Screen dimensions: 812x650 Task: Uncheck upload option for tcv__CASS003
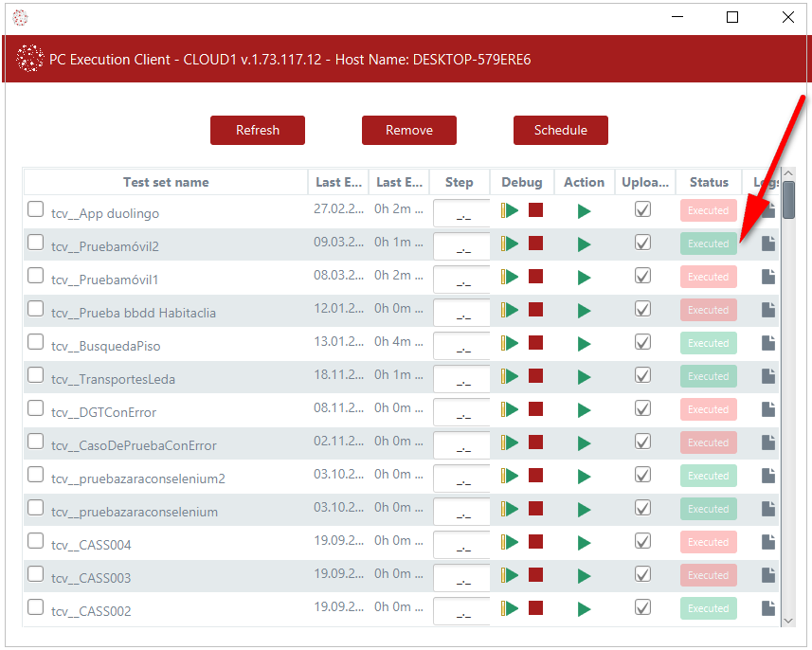[642, 575]
